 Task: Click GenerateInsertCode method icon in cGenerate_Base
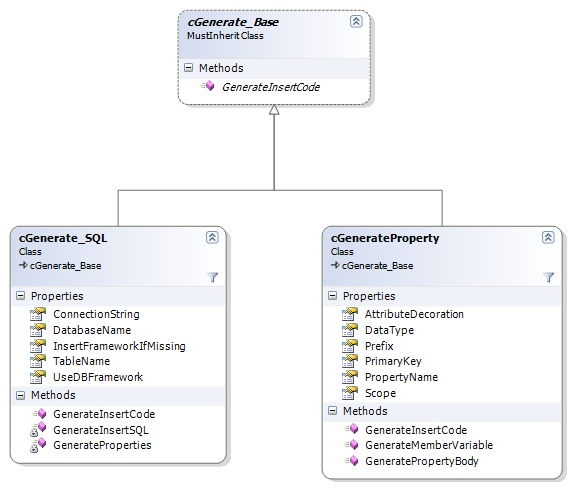point(207,86)
